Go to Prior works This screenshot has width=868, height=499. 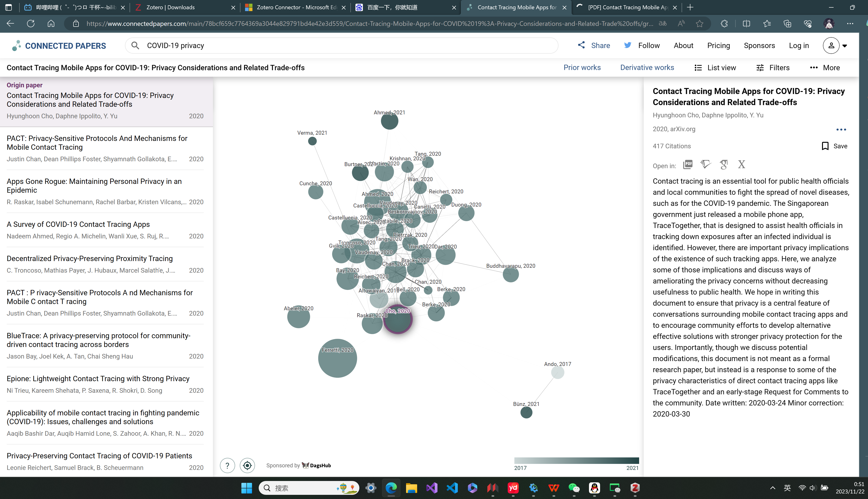[582, 67]
